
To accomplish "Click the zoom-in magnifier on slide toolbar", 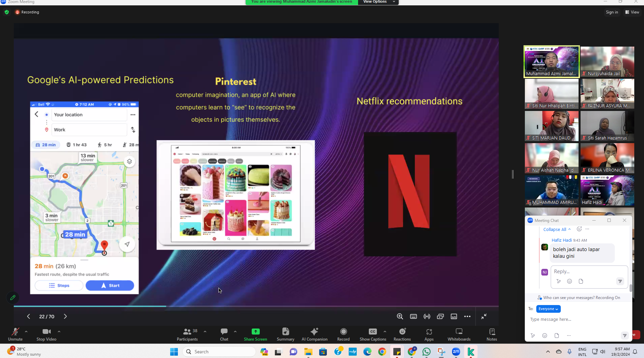I will pyautogui.click(x=400, y=316).
